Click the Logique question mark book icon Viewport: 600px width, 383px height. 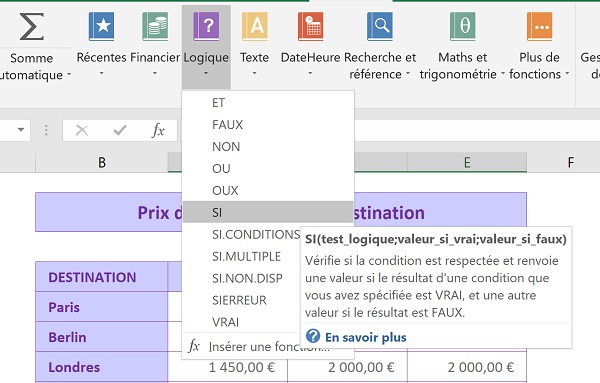pyautogui.click(x=206, y=26)
